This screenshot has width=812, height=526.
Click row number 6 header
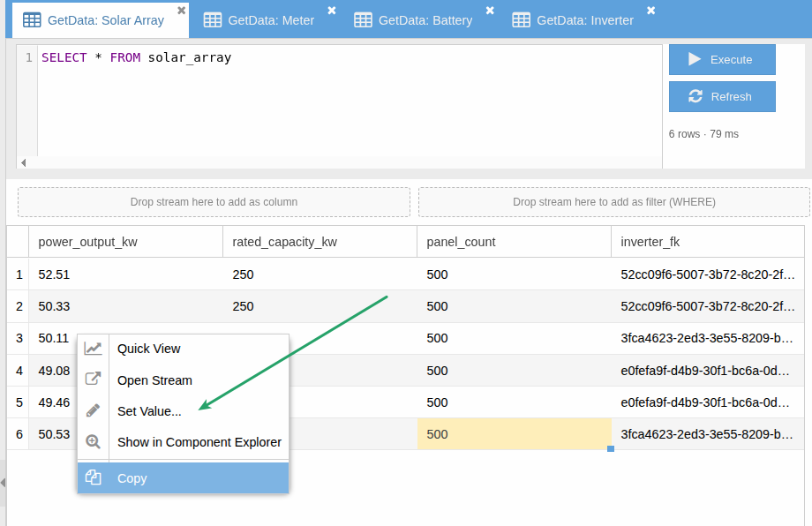[19, 434]
